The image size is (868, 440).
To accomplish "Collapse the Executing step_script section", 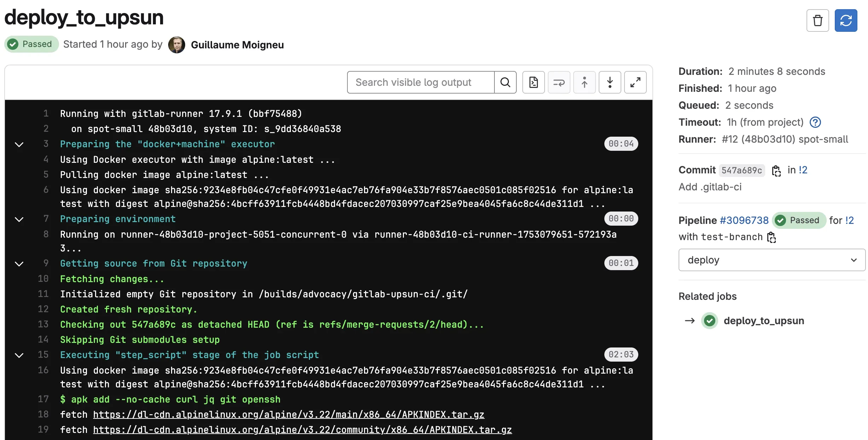I will pos(19,355).
